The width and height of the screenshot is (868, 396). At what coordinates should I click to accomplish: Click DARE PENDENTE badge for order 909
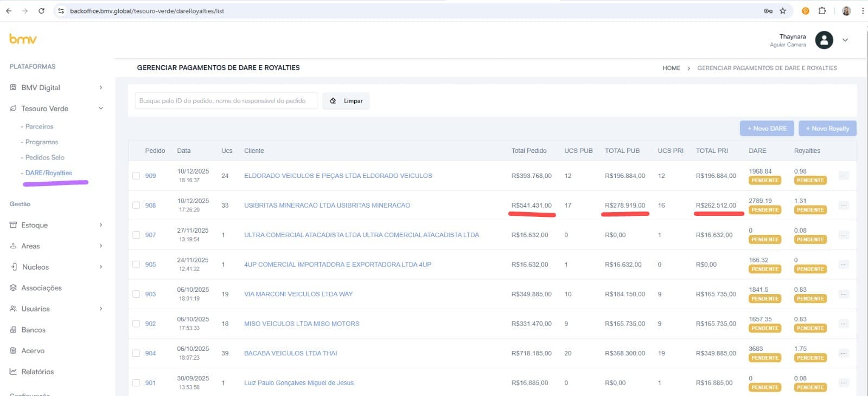click(x=765, y=181)
